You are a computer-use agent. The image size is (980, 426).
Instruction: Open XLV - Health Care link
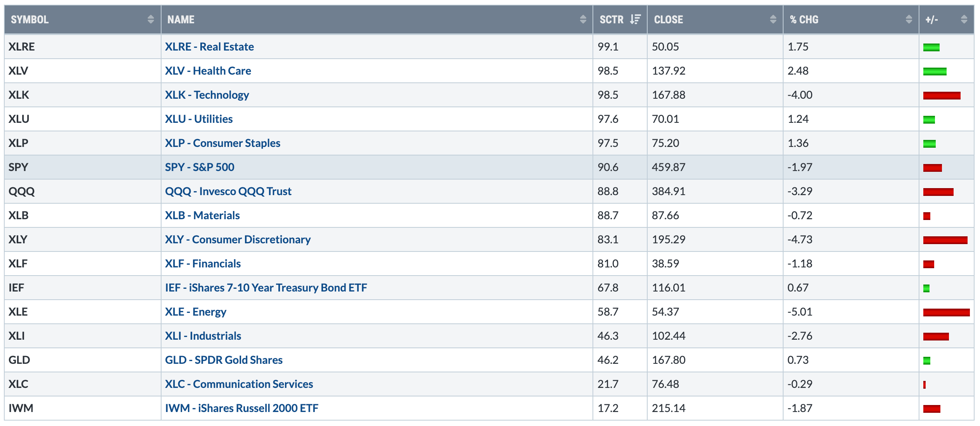(208, 71)
